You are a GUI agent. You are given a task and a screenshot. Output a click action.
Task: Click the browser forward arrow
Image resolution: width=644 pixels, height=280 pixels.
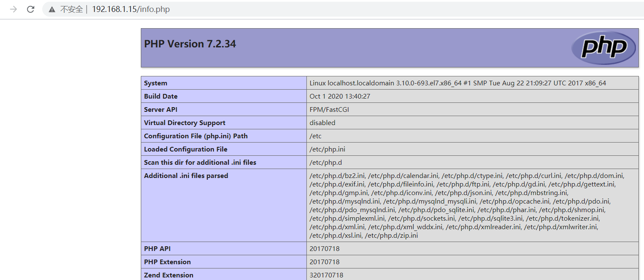(x=14, y=9)
